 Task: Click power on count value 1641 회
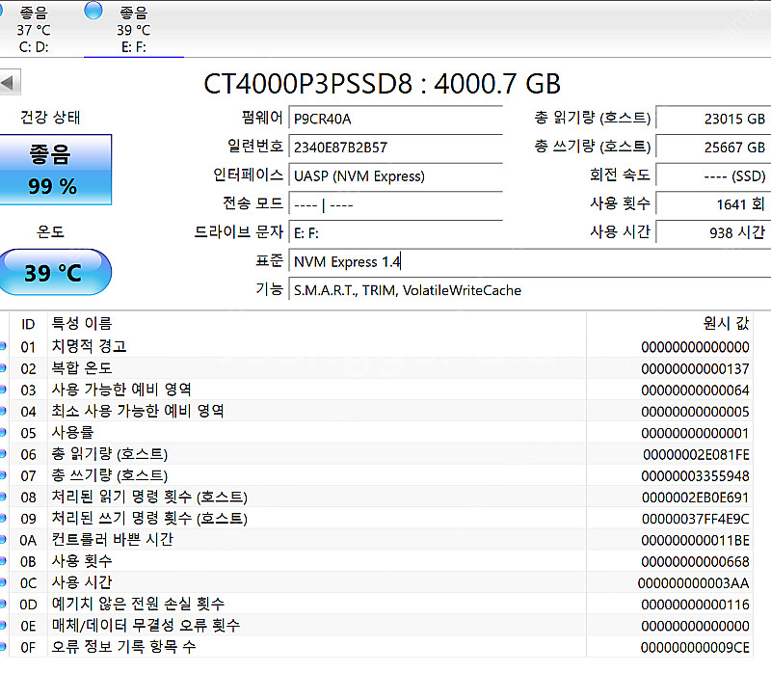[x=713, y=204]
